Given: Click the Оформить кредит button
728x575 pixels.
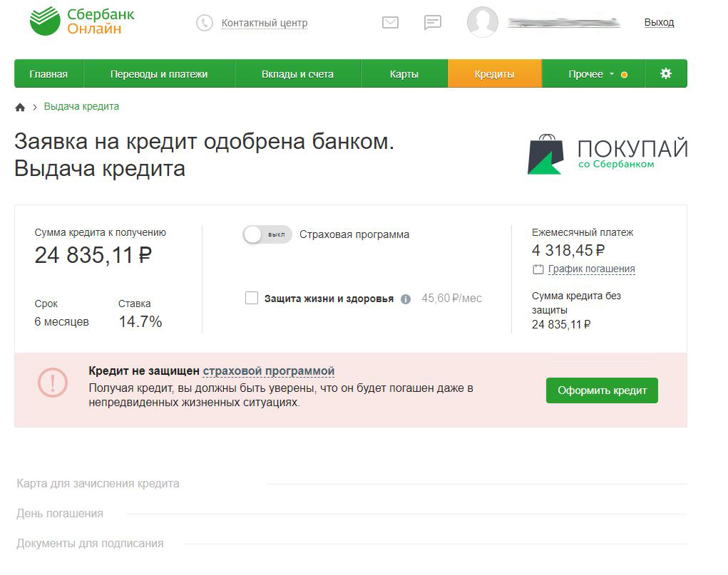Looking at the screenshot, I should tap(602, 390).
